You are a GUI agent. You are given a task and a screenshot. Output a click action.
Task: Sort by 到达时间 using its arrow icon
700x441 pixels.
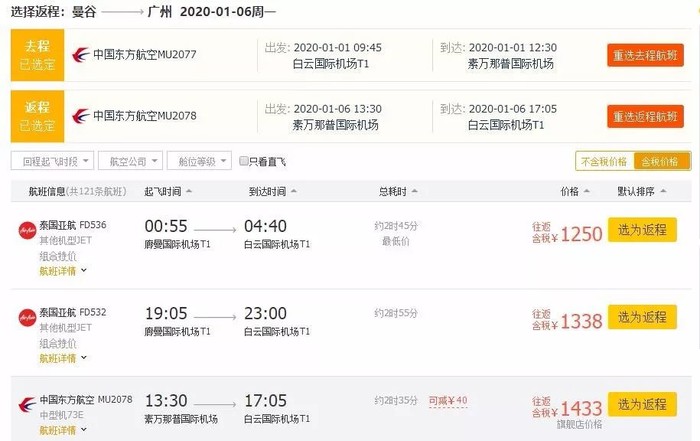[x=295, y=191]
